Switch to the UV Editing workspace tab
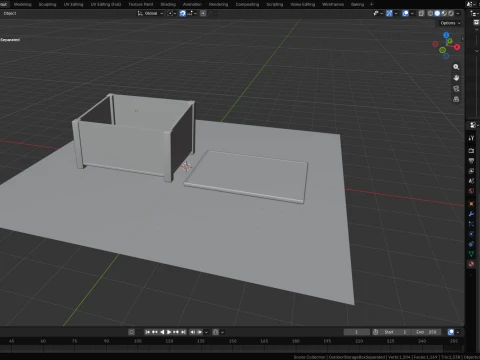Image resolution: width=480 pixels, height=360 pixels. click(73, 4)
